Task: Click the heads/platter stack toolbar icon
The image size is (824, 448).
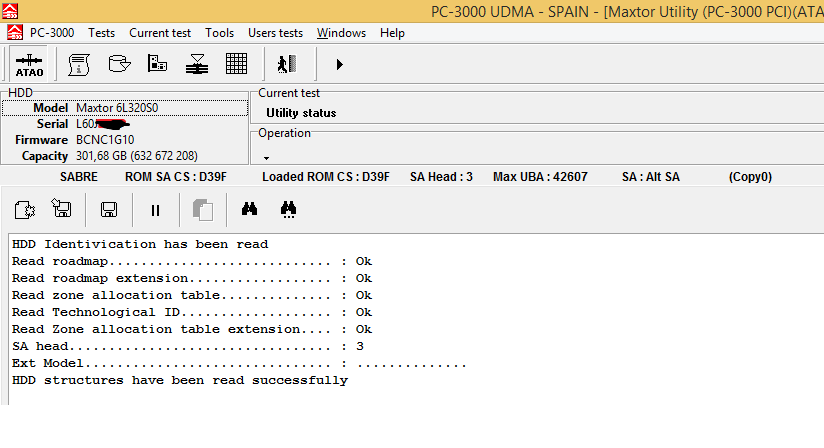Action: (x=197, y=64)
